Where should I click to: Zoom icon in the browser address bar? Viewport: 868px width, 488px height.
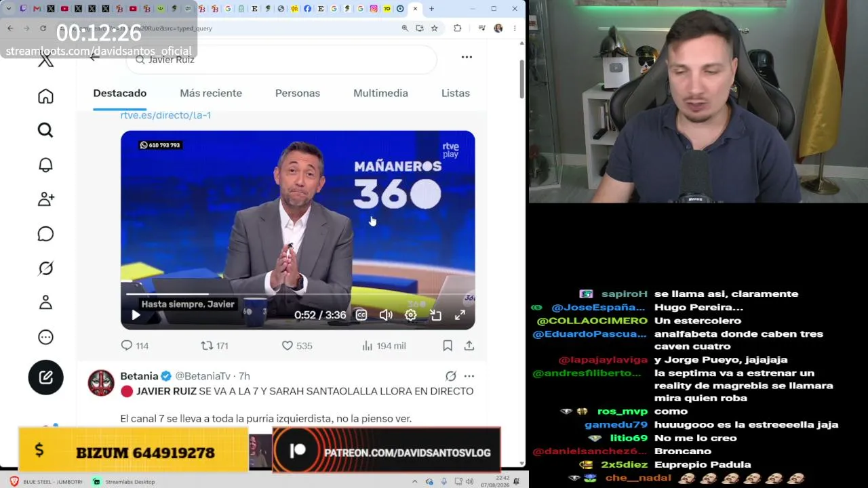point(405,28)
